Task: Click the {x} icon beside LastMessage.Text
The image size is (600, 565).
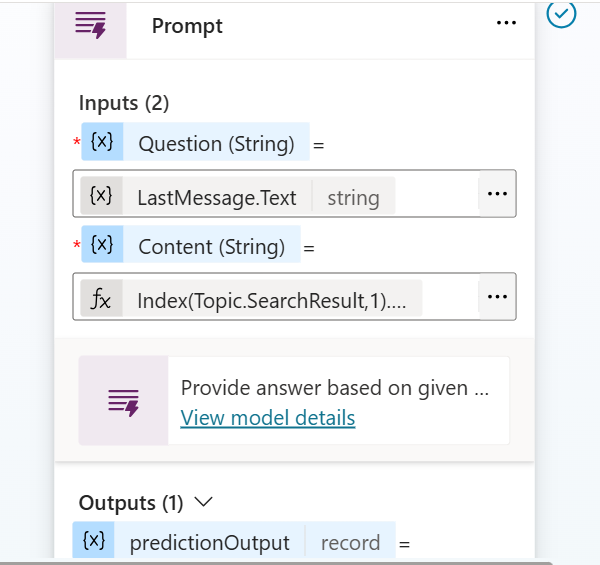Action: 101,196
